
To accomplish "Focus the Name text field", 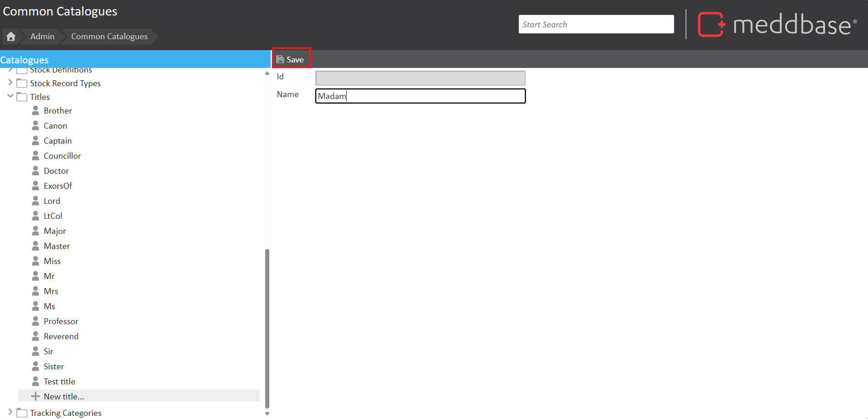I will point(420,96).
